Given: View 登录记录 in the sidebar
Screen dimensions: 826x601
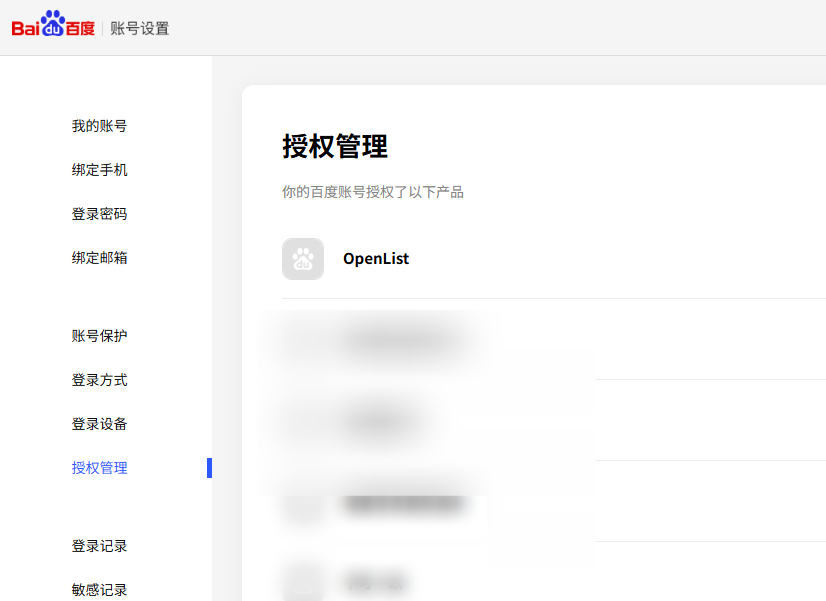Looking at the screenshot, I should (99, 546).
